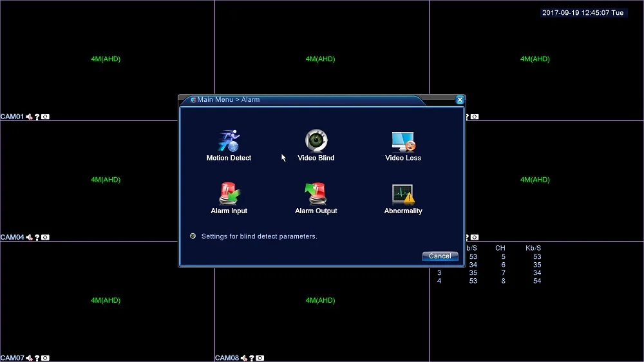Click the Kb/S column header
This screenshot has height=362, width=644.
(533, 248)
